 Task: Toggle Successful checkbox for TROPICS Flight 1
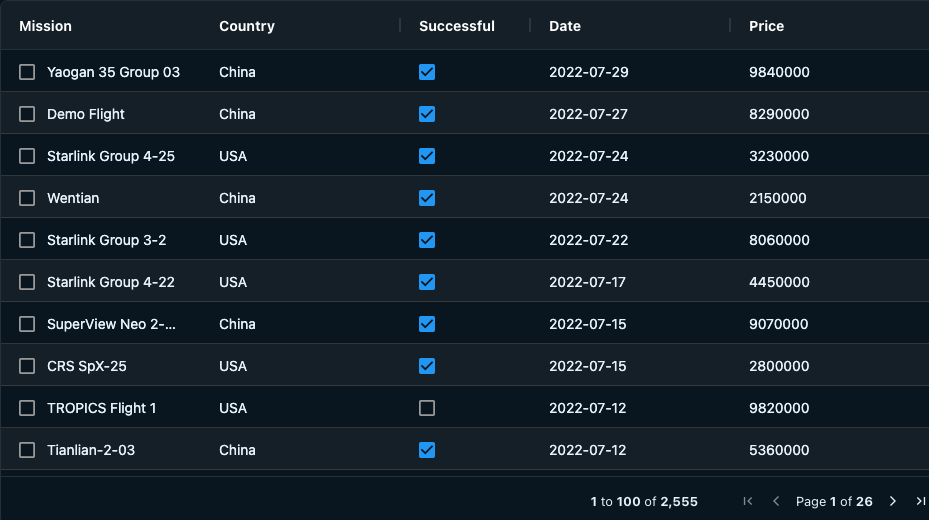coord(427,408)
